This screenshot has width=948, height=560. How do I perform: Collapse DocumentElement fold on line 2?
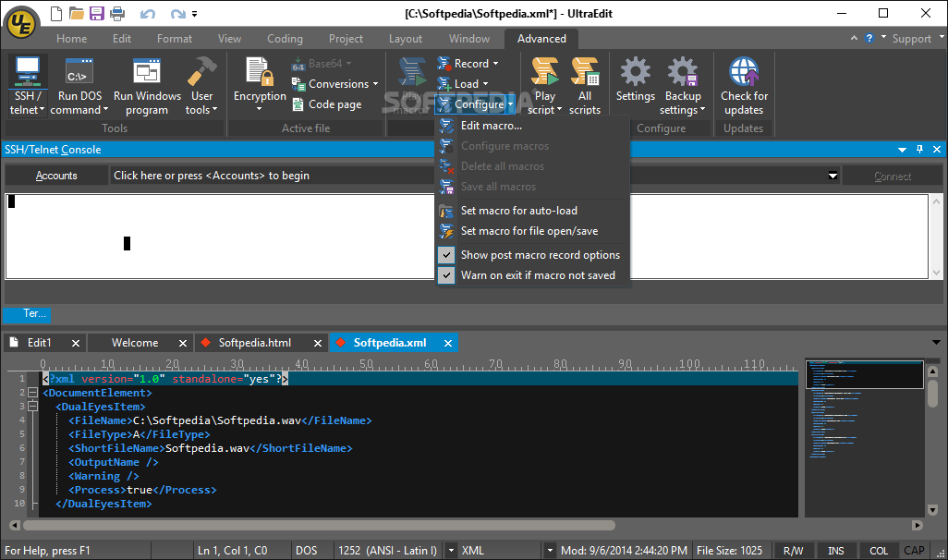point(32,393)
